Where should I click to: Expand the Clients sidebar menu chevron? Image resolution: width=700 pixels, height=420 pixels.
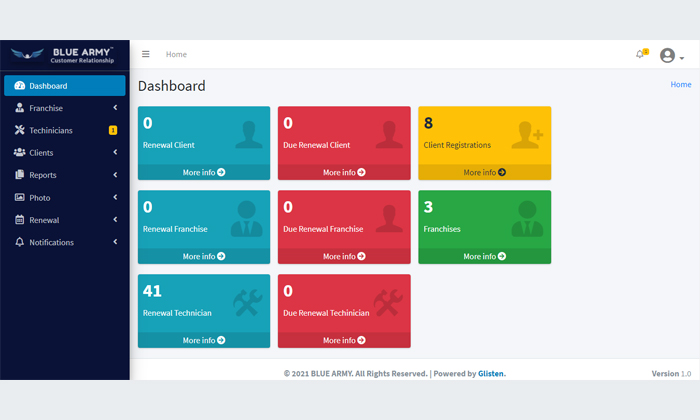click(x=115, y=153)
